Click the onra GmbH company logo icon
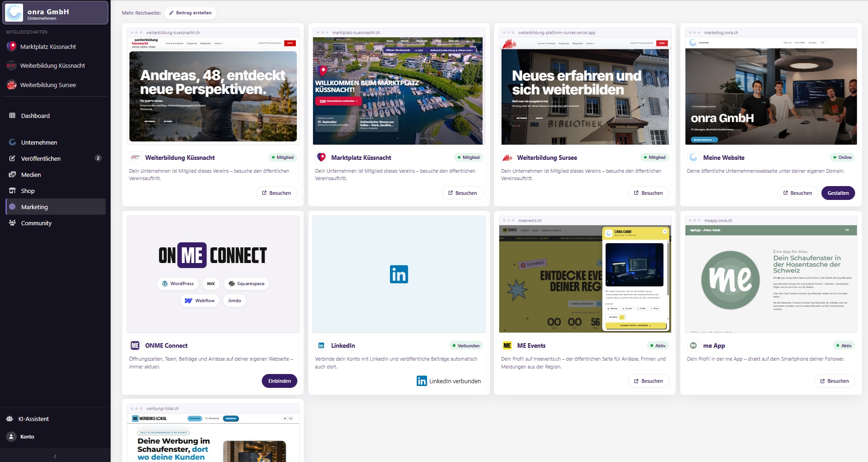This screenshot has height=462, width=868. coord(14,12)
